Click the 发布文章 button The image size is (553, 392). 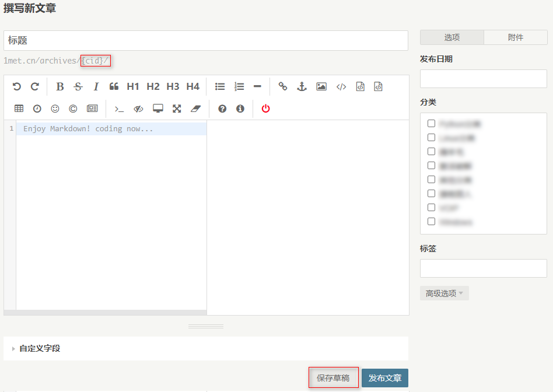pos(385,378)
